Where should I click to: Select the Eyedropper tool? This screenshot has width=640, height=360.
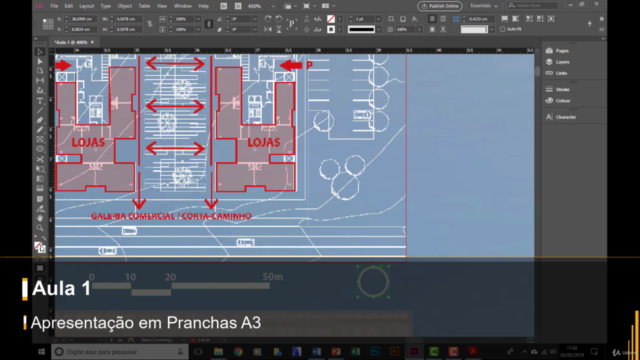[40, 209]
